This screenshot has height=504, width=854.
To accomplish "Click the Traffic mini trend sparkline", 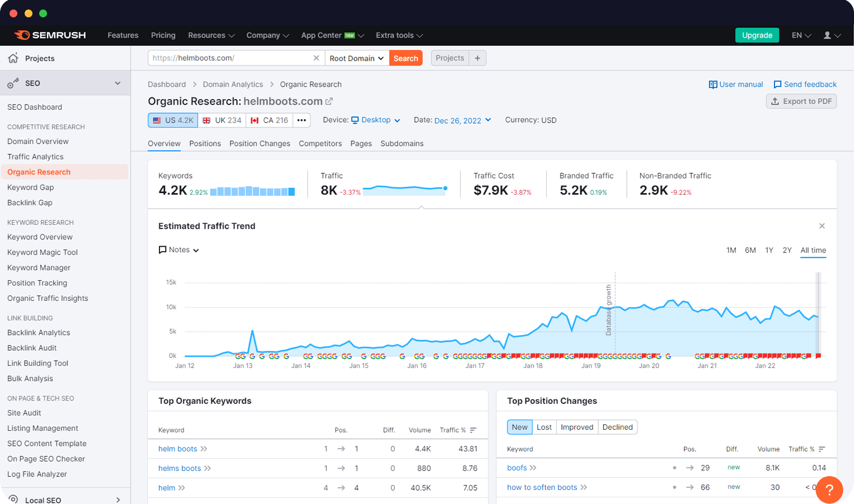I will (405, 190).
